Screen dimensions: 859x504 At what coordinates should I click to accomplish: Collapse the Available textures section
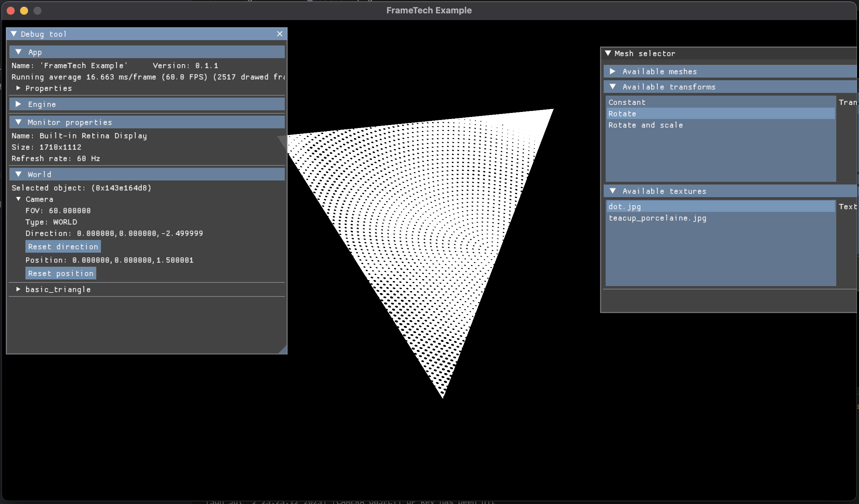613,191
